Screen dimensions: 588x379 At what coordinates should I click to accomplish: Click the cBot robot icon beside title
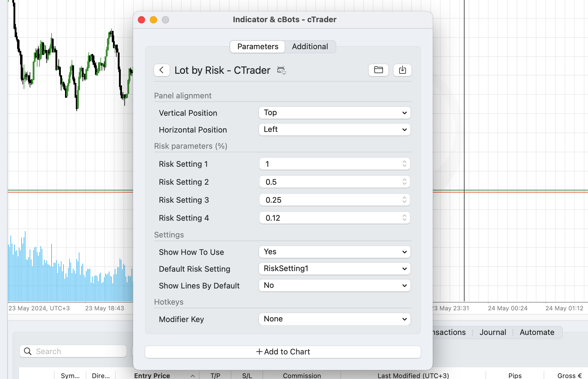281,70
